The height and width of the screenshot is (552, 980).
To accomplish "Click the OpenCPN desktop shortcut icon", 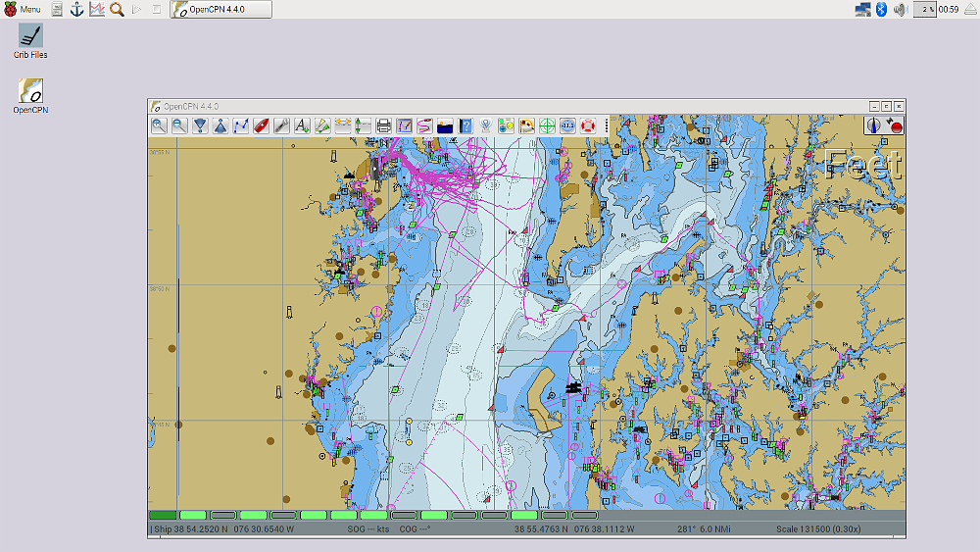I will click(x=30, y=92).
